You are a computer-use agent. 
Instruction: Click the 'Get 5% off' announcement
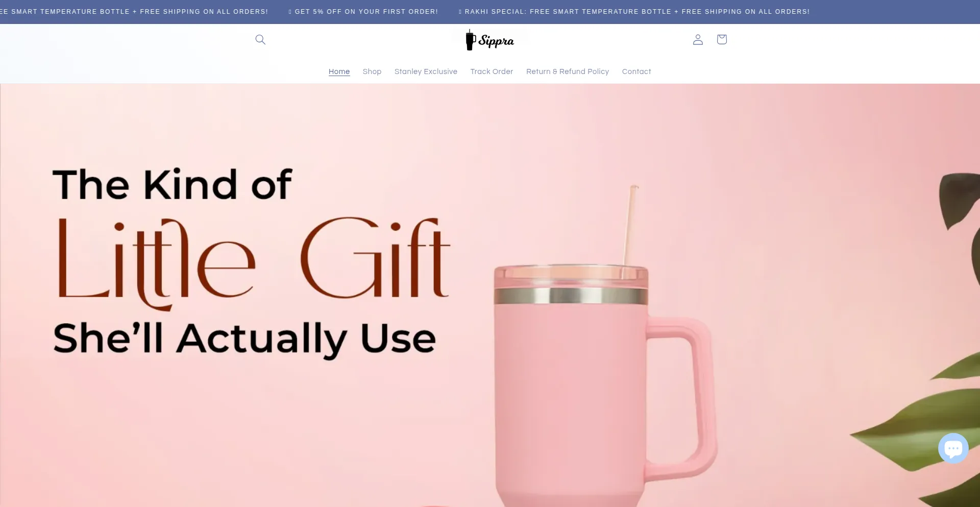[x=363, y=11]
